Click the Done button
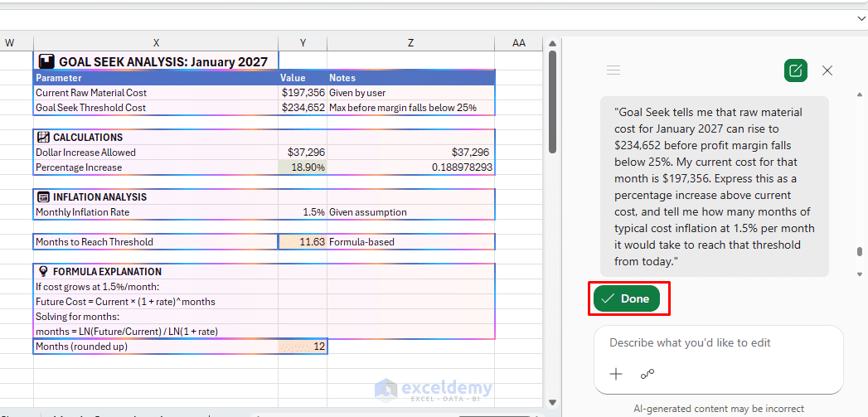Viewport: 868px width, 417px height. pyautogui.click(x=627, y=298)
